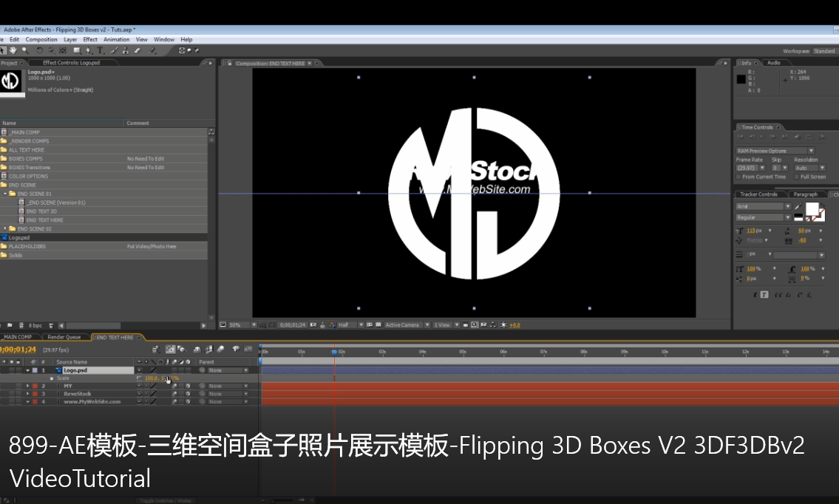The height and width of the screenshot is (504, 839).
Task: Click the white fill color swatch
Action: click(812, 208)
